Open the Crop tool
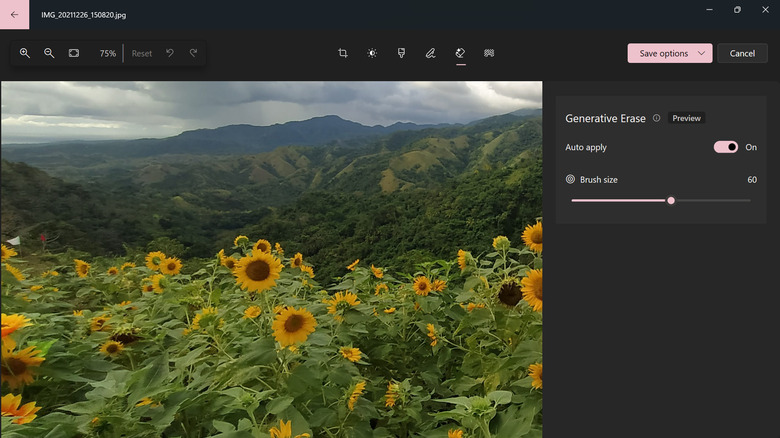 pos(343,53)
